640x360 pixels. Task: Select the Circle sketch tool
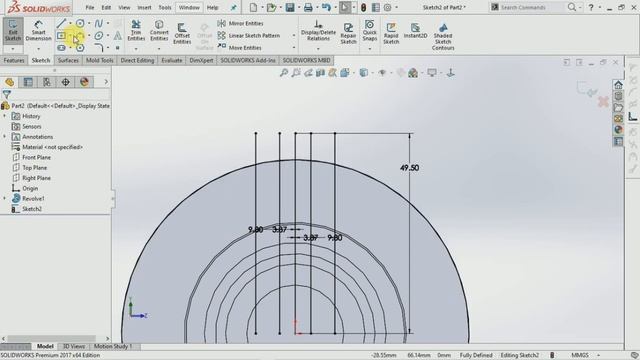80,23
